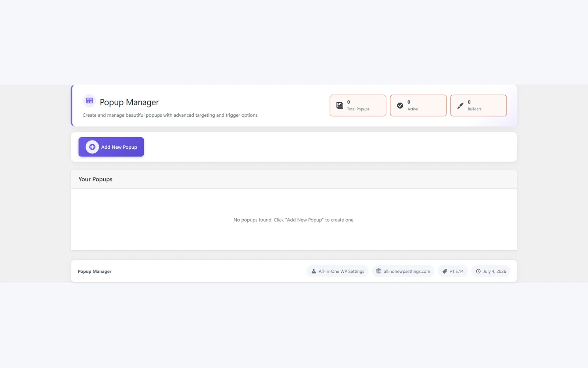The height and width of the screenshot is (368, 588).
Task: Click the All-in-One WP Settings author badge
Action: 337,271
